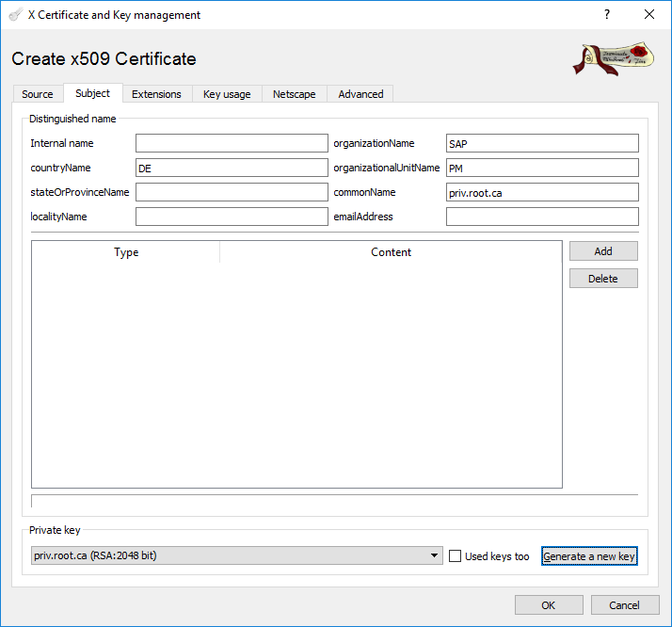Screen dimensions: 672x627
Task: Close the certificate dialog window
Action: [x=649, y=15]
